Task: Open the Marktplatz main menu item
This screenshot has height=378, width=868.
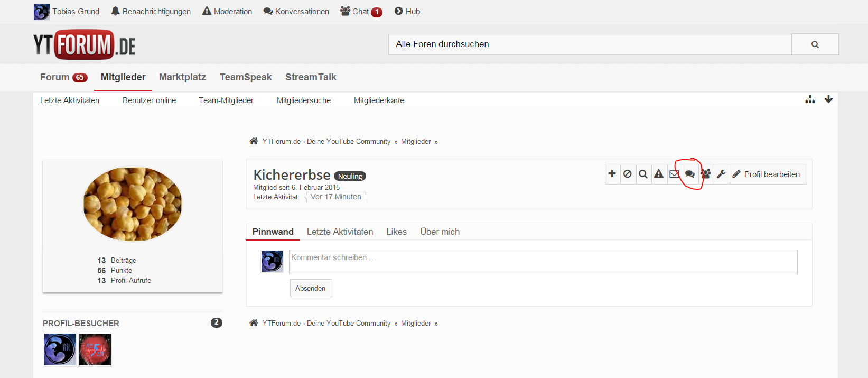Action: 182,77
